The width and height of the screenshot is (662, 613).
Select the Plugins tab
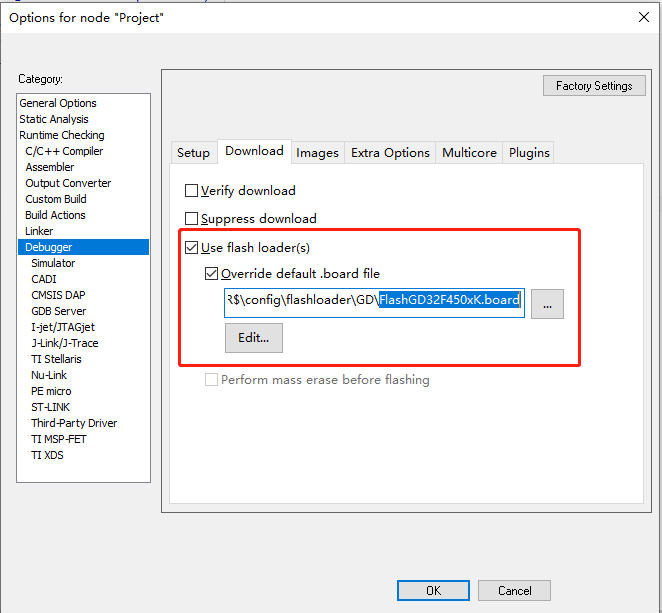click(529, 152)
